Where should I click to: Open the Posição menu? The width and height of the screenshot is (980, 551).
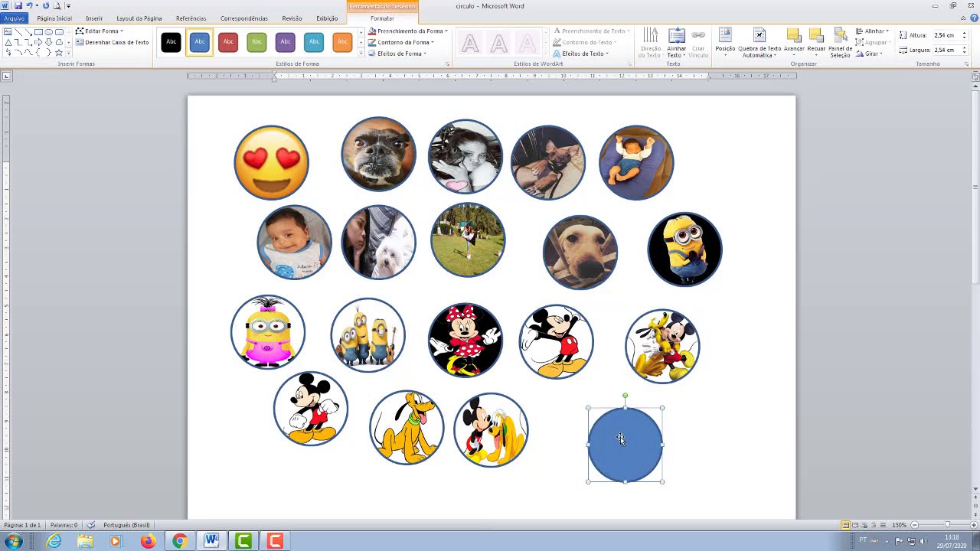click(x=725, y=43)
